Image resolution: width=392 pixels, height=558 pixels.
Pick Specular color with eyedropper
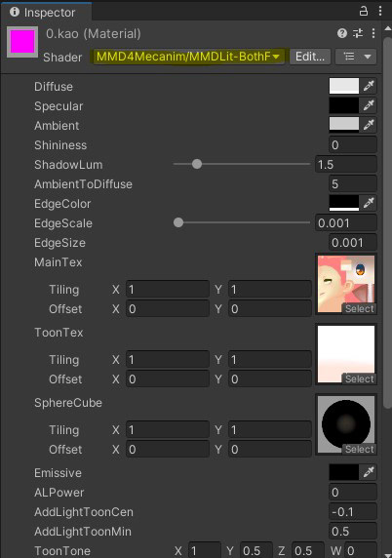369,105
